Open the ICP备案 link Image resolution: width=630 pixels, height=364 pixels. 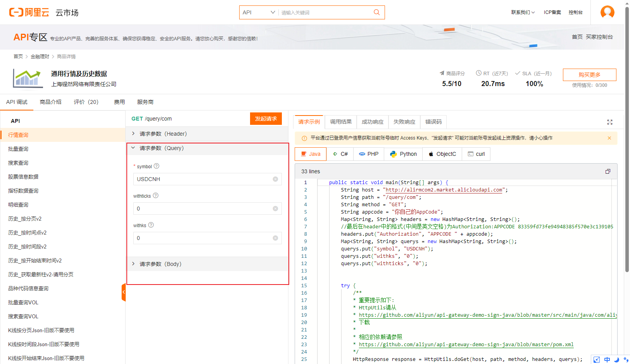coord(552,12)
